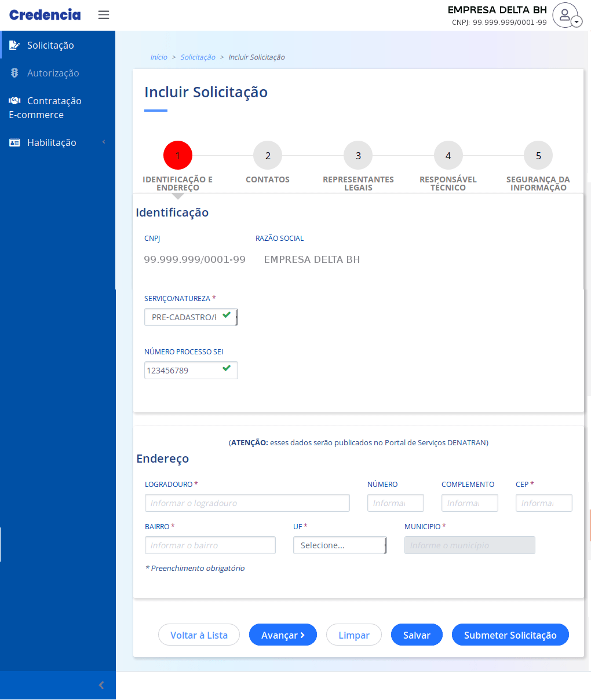Open the Serviço/Natureza dropdown
The image size is (591, 700).
tap(191, 317)
